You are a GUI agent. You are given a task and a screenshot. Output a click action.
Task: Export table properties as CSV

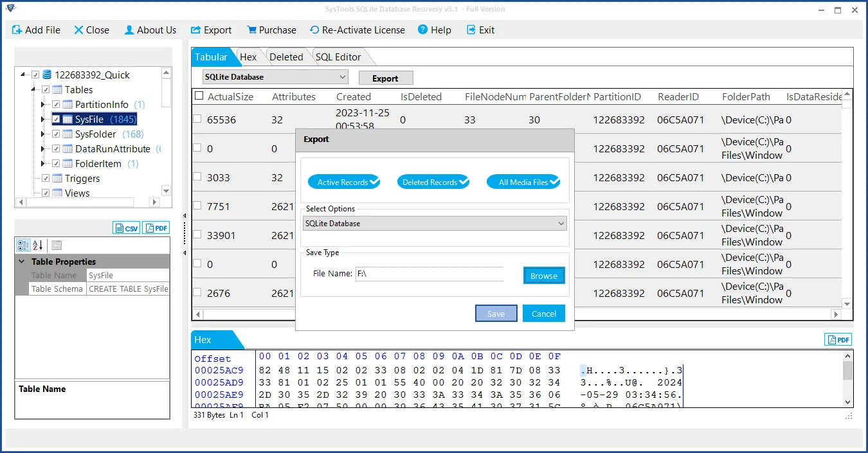[x=127, y=228]
